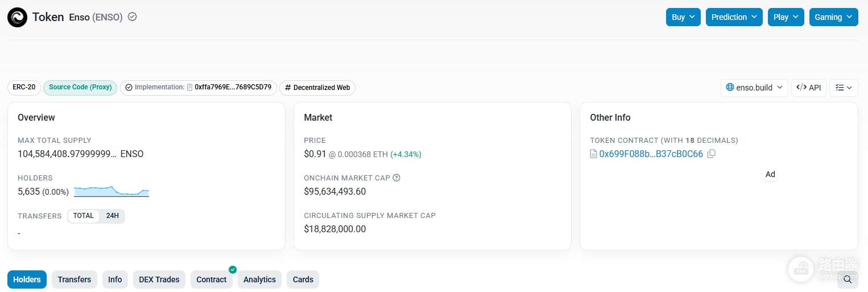Screen dimensions: 868x292
Task: Click the globe icon next to enso.build
Action: [x=730, y=88]
